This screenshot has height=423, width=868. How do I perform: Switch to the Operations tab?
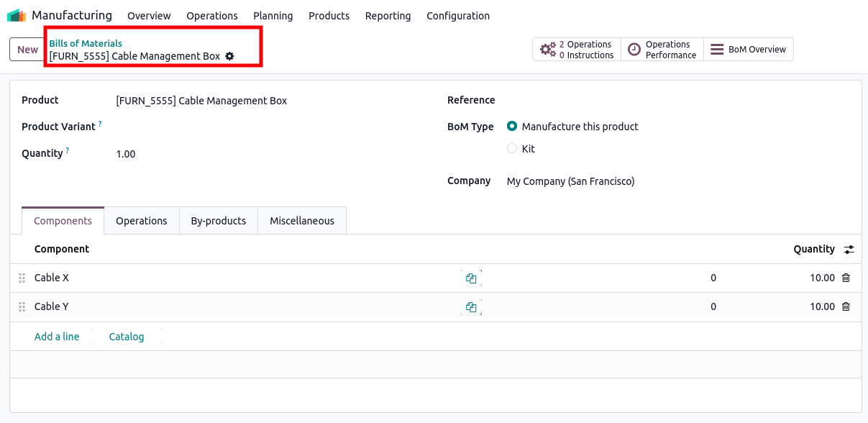click(141, 221)
